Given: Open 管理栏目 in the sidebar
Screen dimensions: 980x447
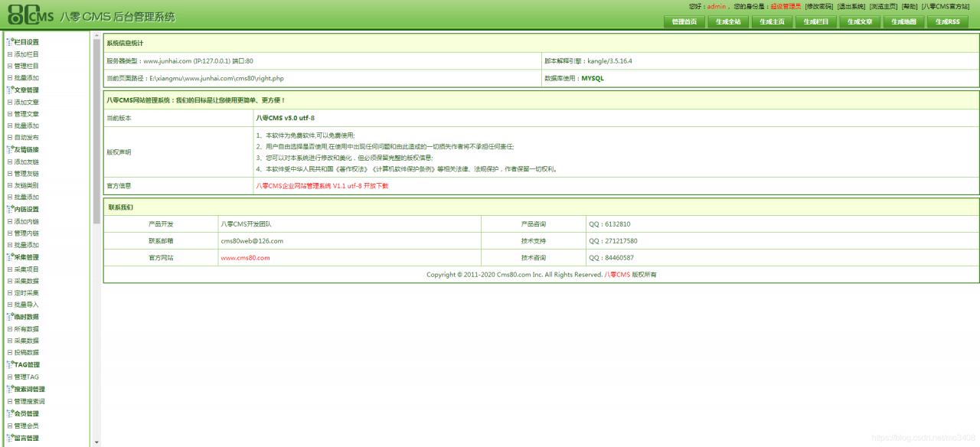Looking at the screenshot, I should pyautogui.click(x=26, y=67).
